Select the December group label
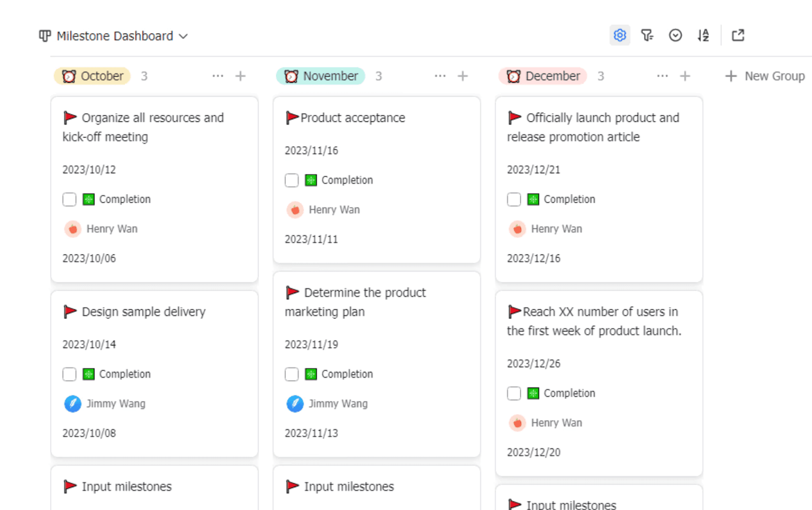Screen dimensions: 812x510 [x=543, y=76]
